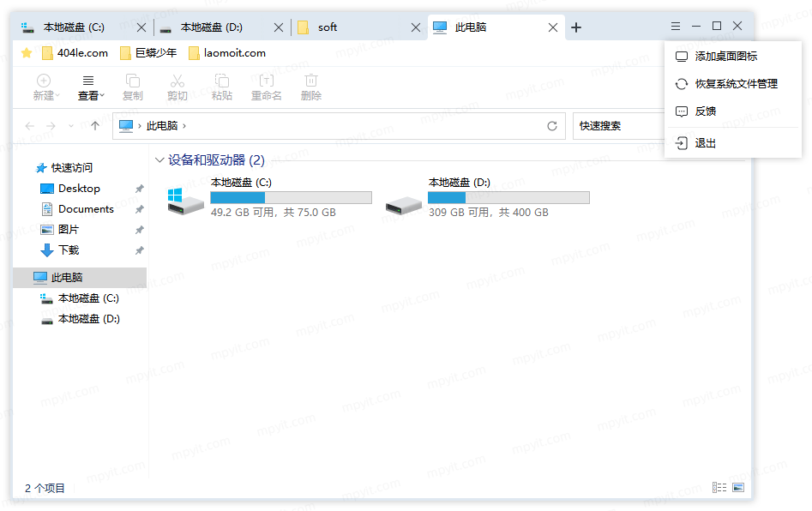Click the 快速搜索 search field
The height and width of the screenshot is (511, 812).
[x=619, y=126]
